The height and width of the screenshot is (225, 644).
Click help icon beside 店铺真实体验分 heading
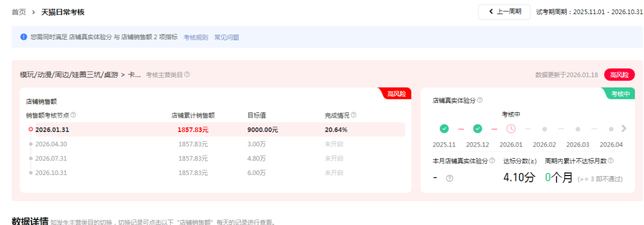click(480, 100)
